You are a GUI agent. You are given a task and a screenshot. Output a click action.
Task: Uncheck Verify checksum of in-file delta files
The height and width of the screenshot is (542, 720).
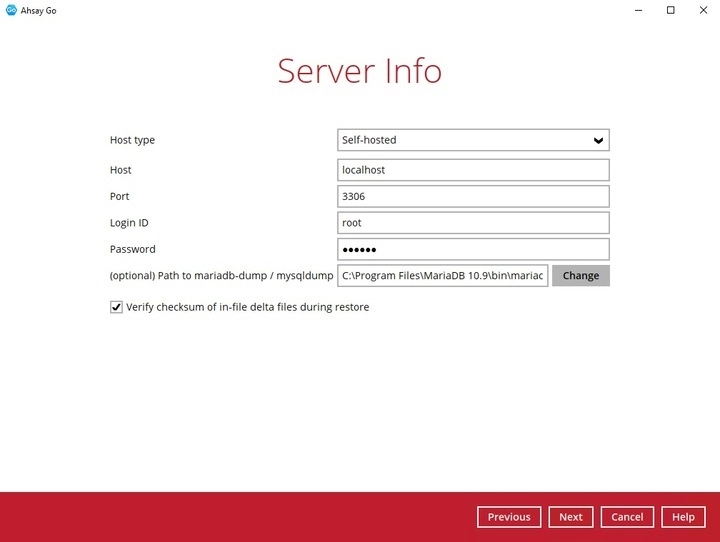click(x=116, y=307)
